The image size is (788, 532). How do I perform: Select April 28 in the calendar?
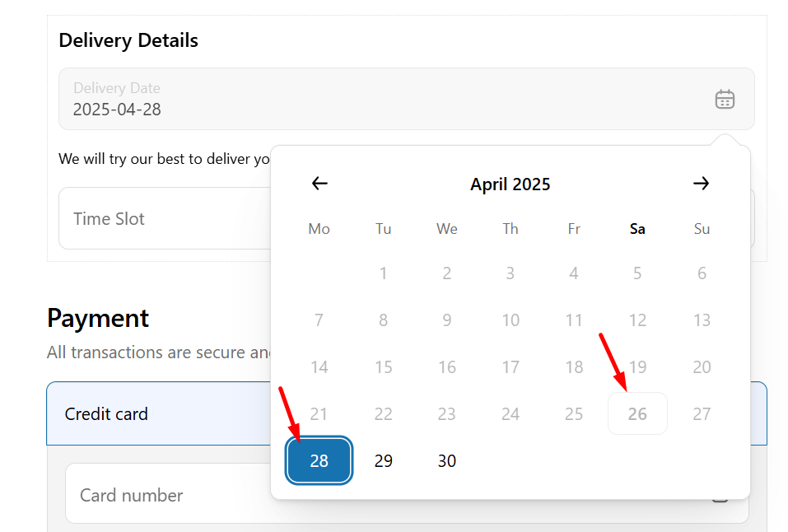click(x=319, y=460)
